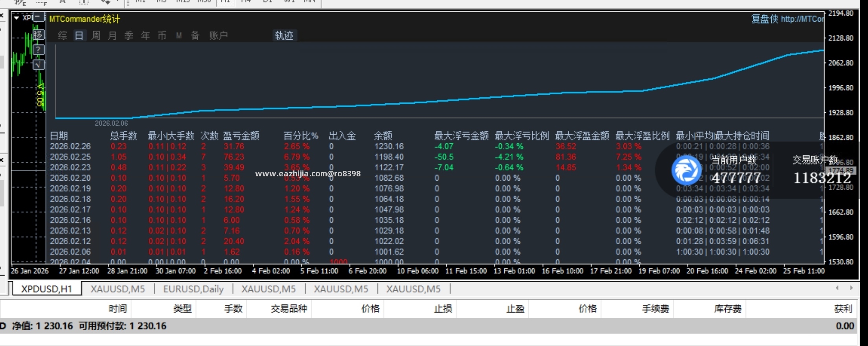Sort terminal by 手续费 column header
Screen dimensions: 868x346
(655, 309)
